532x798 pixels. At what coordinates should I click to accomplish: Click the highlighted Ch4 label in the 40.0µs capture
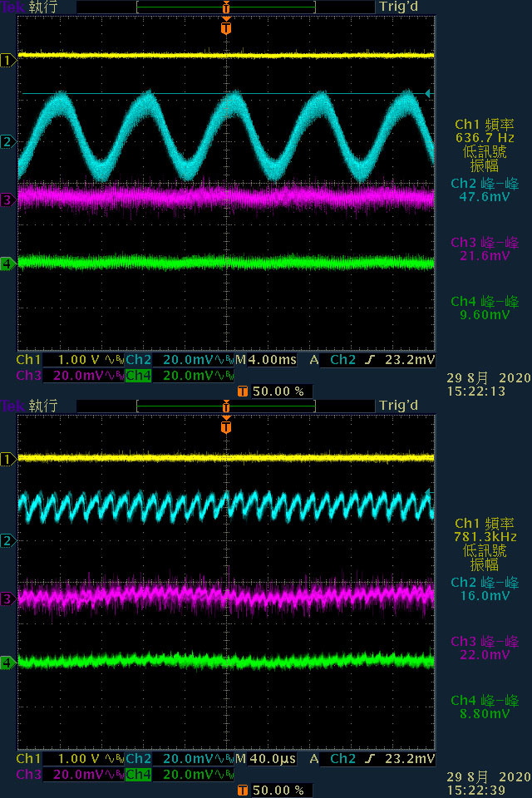pos(139,775)
